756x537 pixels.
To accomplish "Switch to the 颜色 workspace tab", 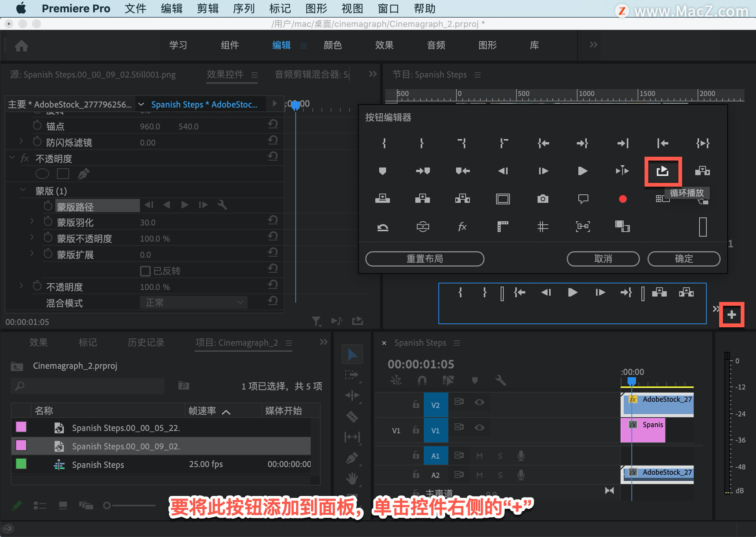I will [332, 45].
